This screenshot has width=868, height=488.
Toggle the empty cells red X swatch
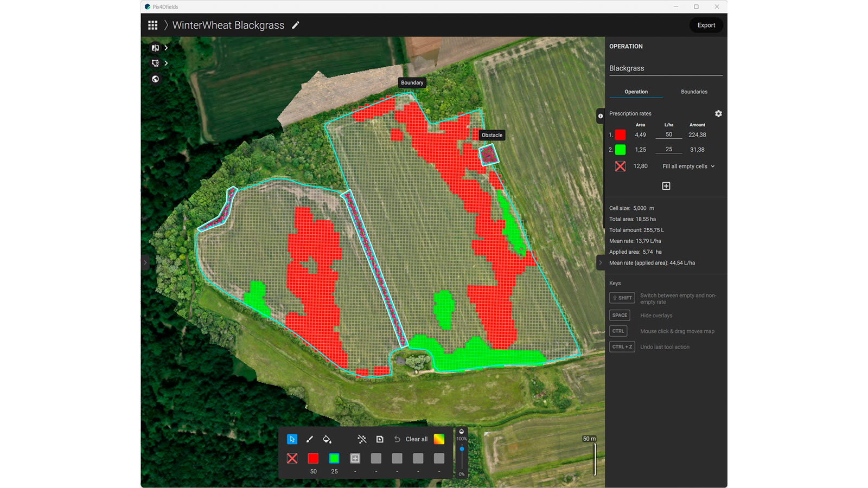coord(292,458)
